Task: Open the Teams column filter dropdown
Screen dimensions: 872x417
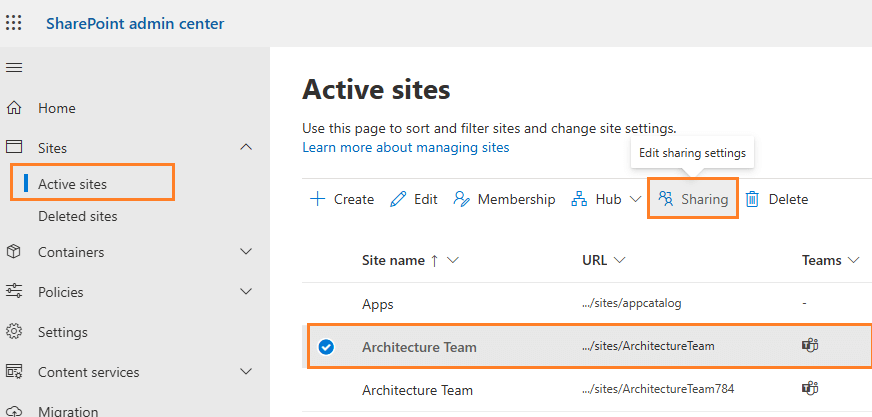Action: pos(853,260)
